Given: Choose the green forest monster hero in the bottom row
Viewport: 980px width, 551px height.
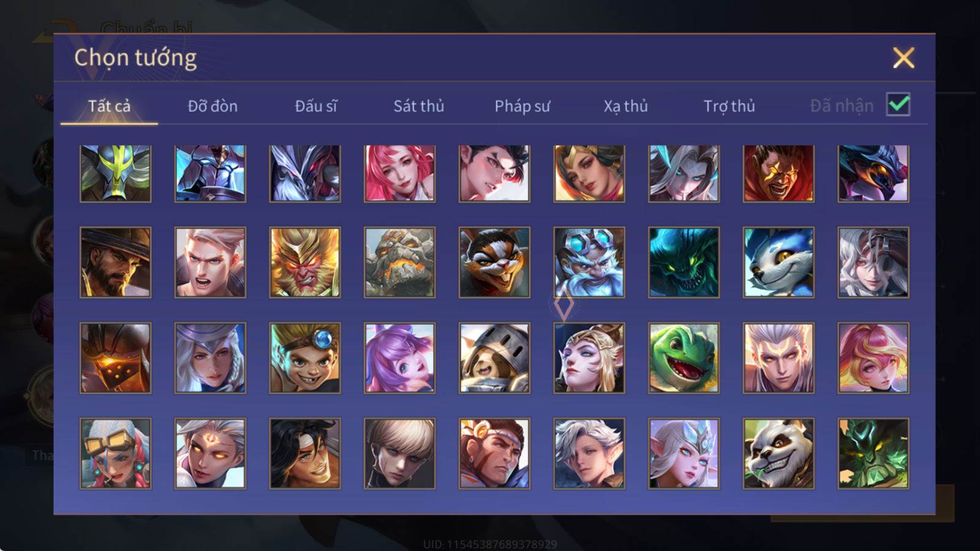Looking at the screenshot, I should [x=873, y=454].
